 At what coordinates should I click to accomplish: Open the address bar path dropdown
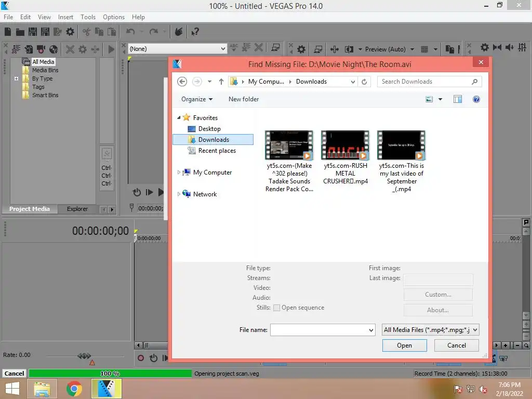coord(353,82)
